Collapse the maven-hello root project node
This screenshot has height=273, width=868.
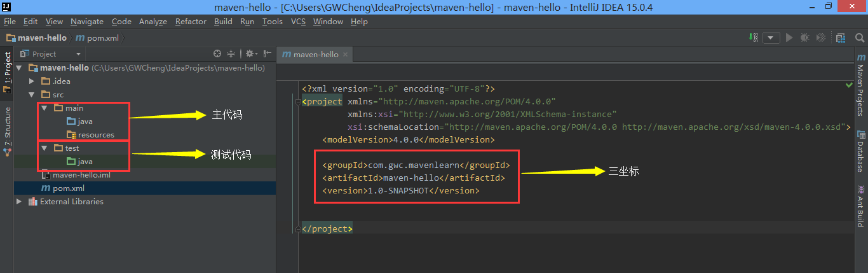click(x=19, y=68)
